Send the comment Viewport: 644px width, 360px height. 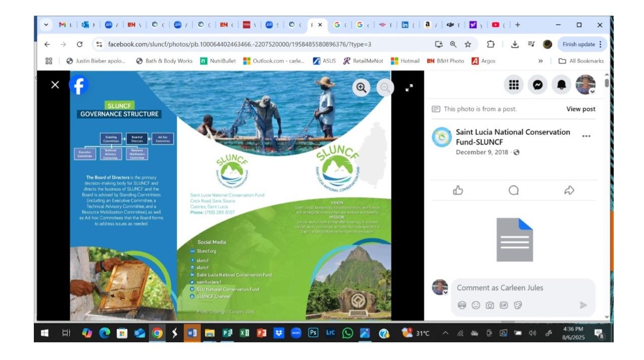coord(583,305)
